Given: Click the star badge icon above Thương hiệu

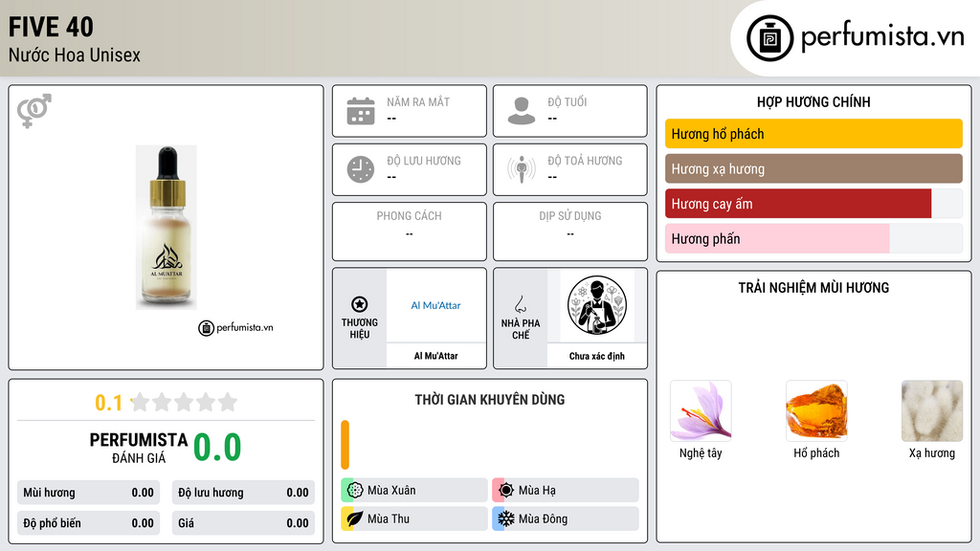Looking at the screenshot, I should tap(360, 304).
